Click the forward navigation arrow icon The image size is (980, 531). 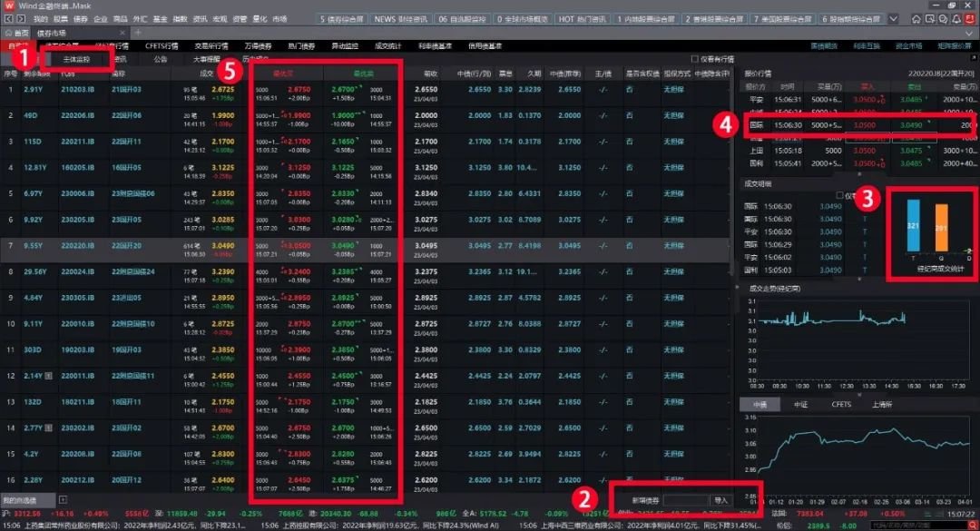(x=21, y=19)
